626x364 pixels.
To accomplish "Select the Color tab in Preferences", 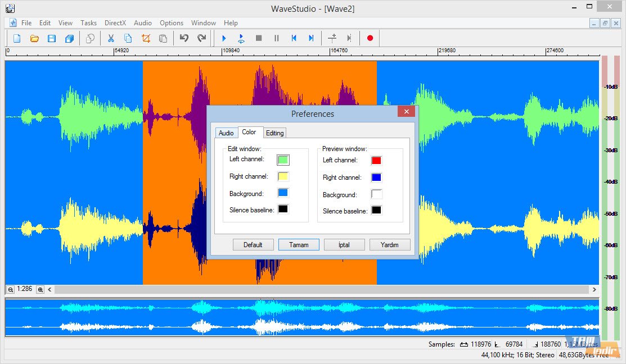I will (249, 132).
